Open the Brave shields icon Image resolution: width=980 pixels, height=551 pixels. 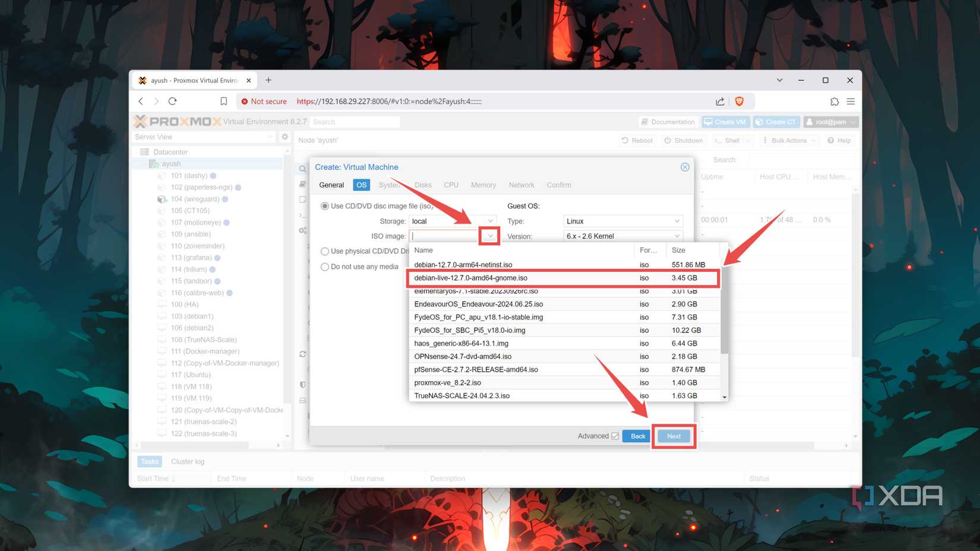pyautogui.click(x=739, y=102)
